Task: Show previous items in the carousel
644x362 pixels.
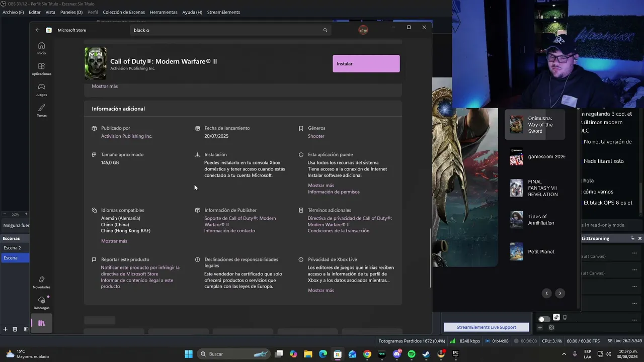Action: [546, 293]
